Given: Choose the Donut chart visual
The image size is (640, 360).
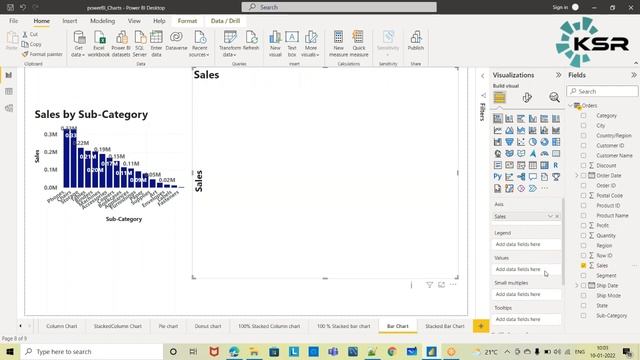Looking at the screenshot, I should (544, 142).
